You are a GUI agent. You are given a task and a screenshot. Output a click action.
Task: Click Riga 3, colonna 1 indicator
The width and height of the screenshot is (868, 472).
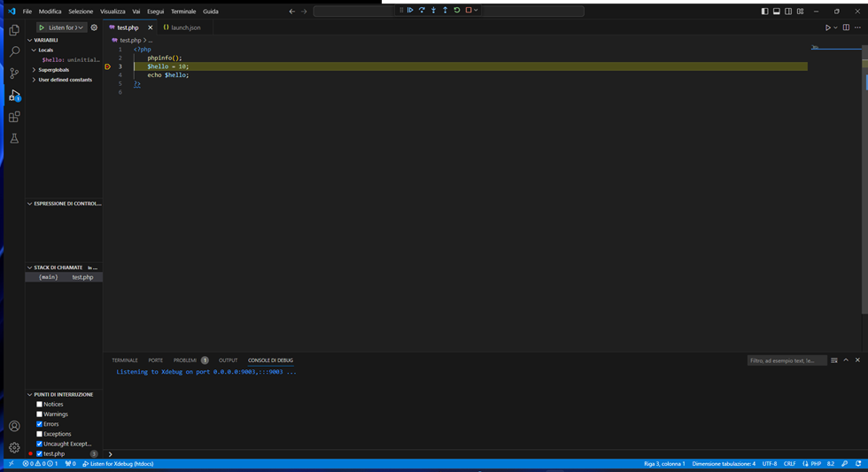coord(664,464)
